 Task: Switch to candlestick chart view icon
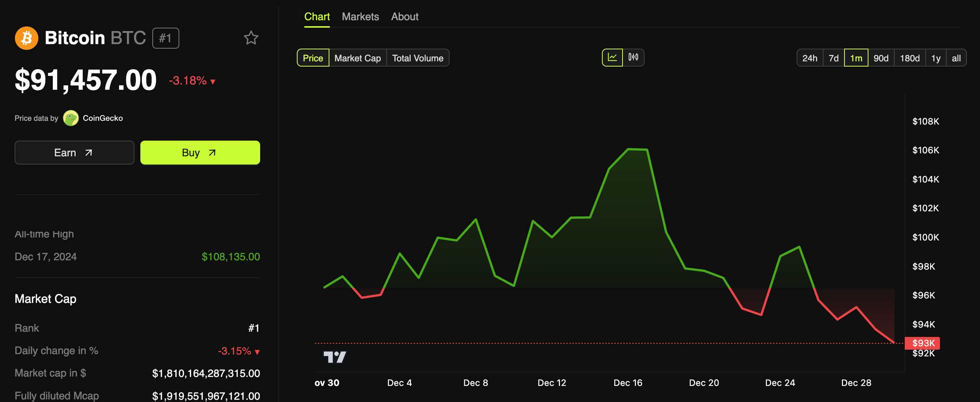click(x=633, y=58)
